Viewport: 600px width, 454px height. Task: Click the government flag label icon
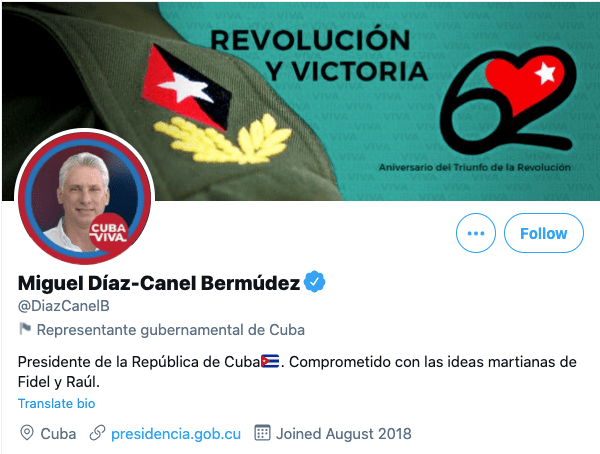pyautogui.click(x=25, y=329)
